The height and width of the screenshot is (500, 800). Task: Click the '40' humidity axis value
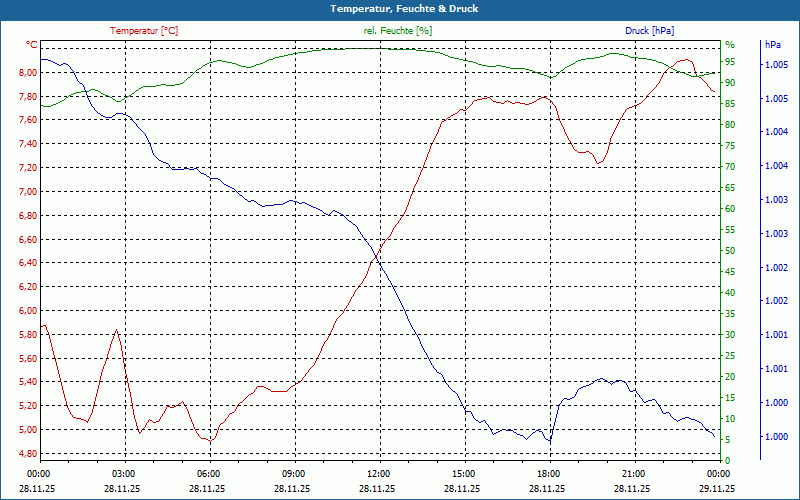(730, 293)
